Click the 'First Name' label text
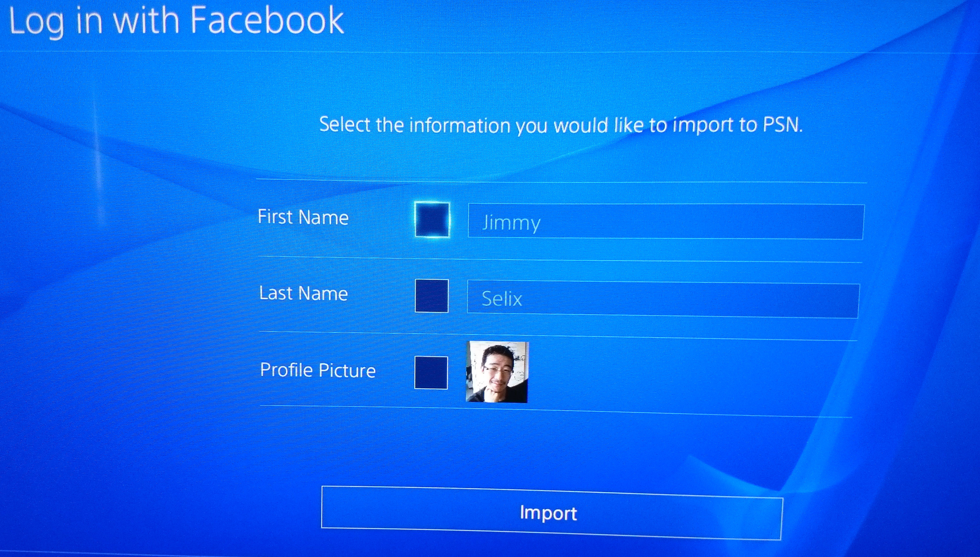The width and height of the screenshot is (980, 557). tap(303, 217)
